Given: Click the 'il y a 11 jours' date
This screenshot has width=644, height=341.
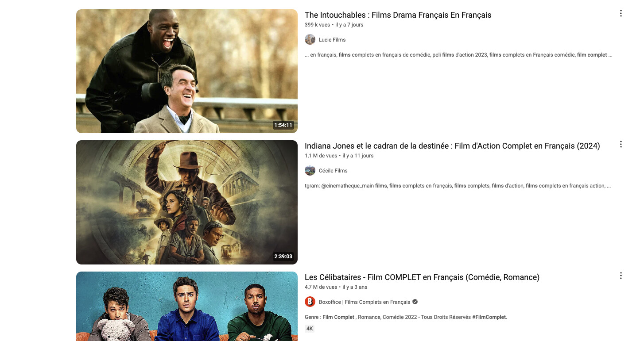Looking at the screenshot, I should click(x=358, y=156).
